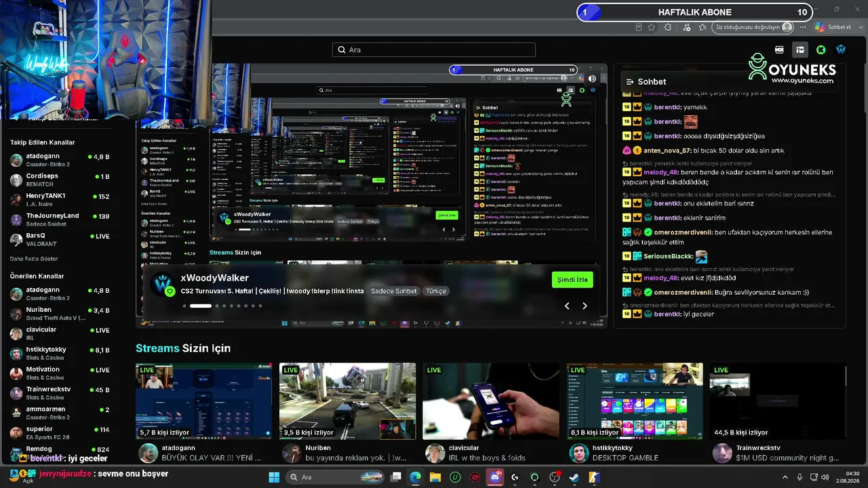Open Steam from the taskbar
The image size is (868, 488).
(x=574, y=477)
